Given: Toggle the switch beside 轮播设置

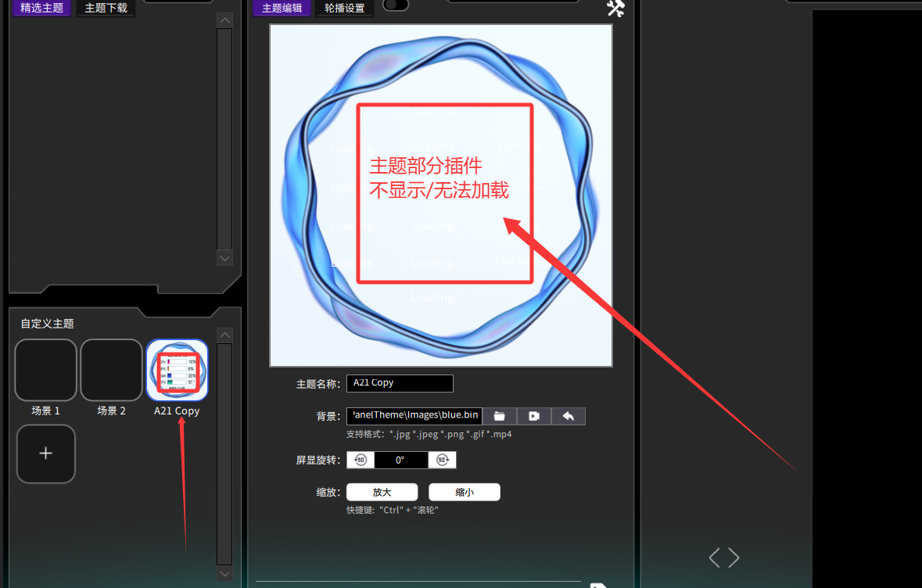Looking at the screenshot, I should [x=396, y=5].
